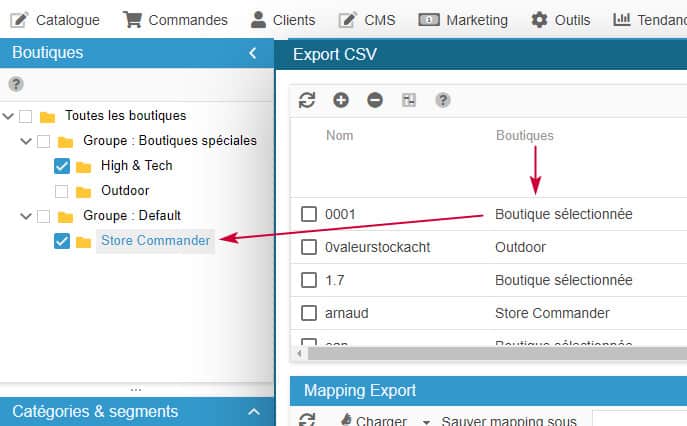
Task: Select the checkbox for row 0001
Action: click(x=309, y=214)
